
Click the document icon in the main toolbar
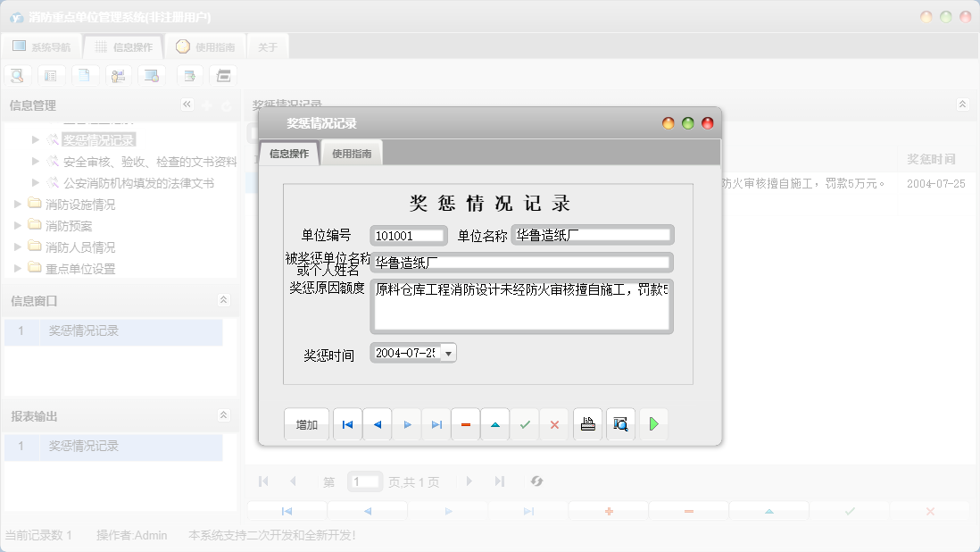(84, 75)
